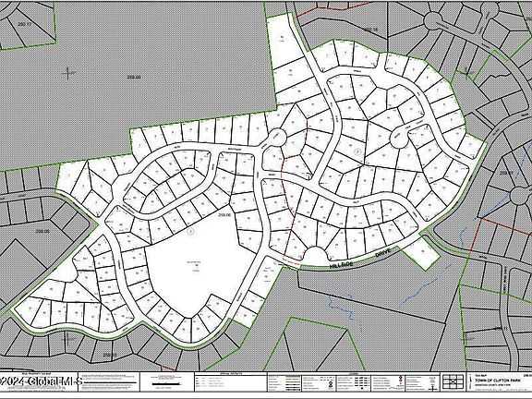Click the 259.05 section label at left
The image size is (532, 399).
click(x=42, y=231)
